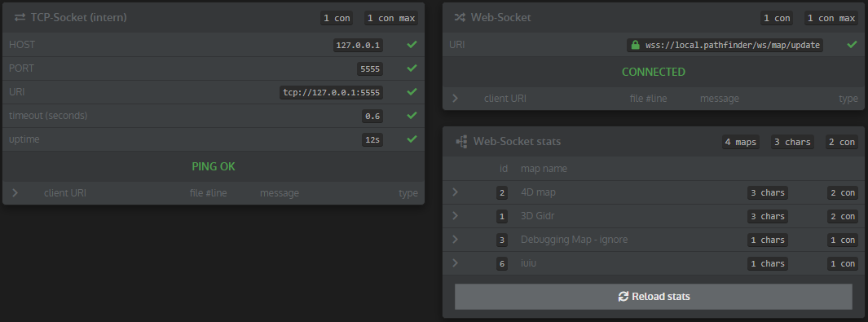Click the refresh icon in Reload stats
The width and height of the screenshot is (868, 322).
click(623, 297)
